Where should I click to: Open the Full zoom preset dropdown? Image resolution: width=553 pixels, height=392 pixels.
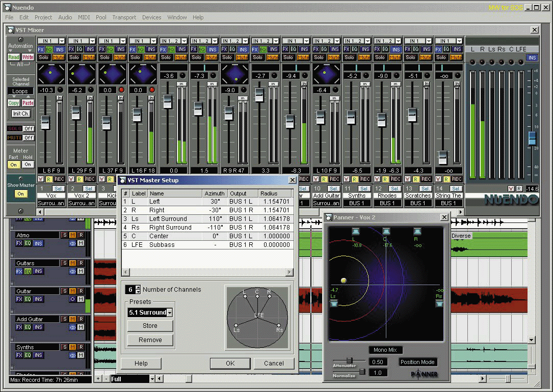(x=152, y=379)
